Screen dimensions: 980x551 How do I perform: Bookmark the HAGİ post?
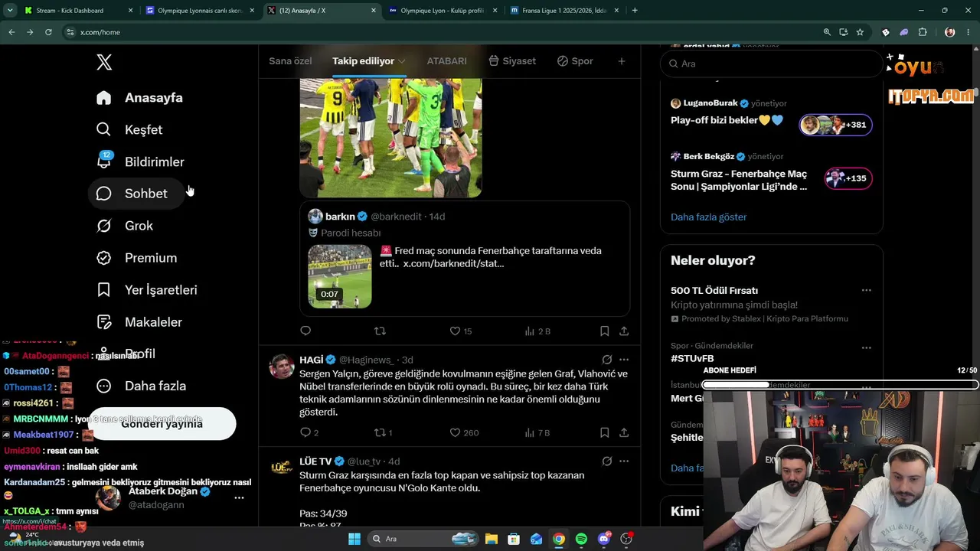(604, 432)
